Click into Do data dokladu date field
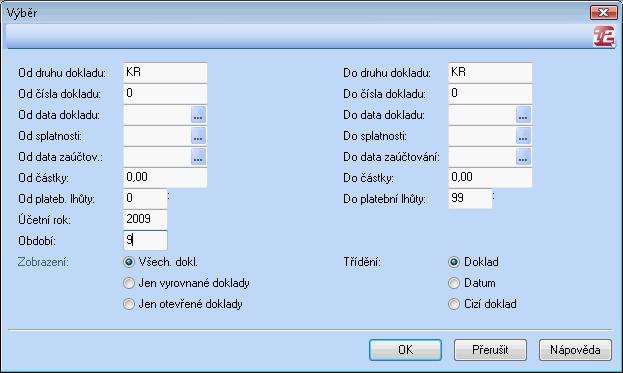 click(482, 115)
